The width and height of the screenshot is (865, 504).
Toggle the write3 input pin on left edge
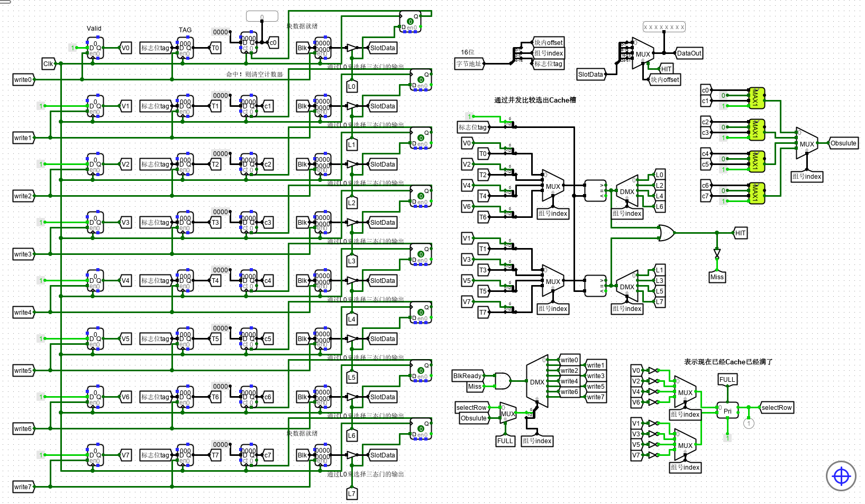pyautogui.click(x=23, y=254)
